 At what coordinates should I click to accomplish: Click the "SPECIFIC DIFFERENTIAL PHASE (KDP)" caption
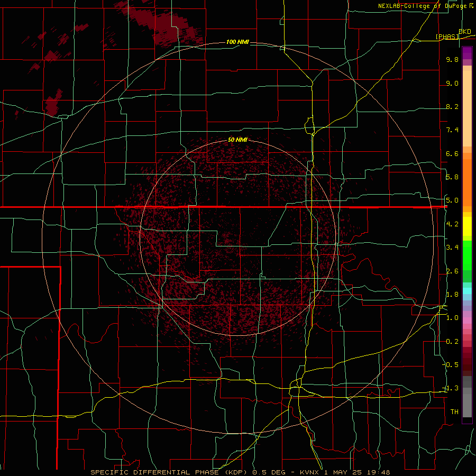click(169, 472)
